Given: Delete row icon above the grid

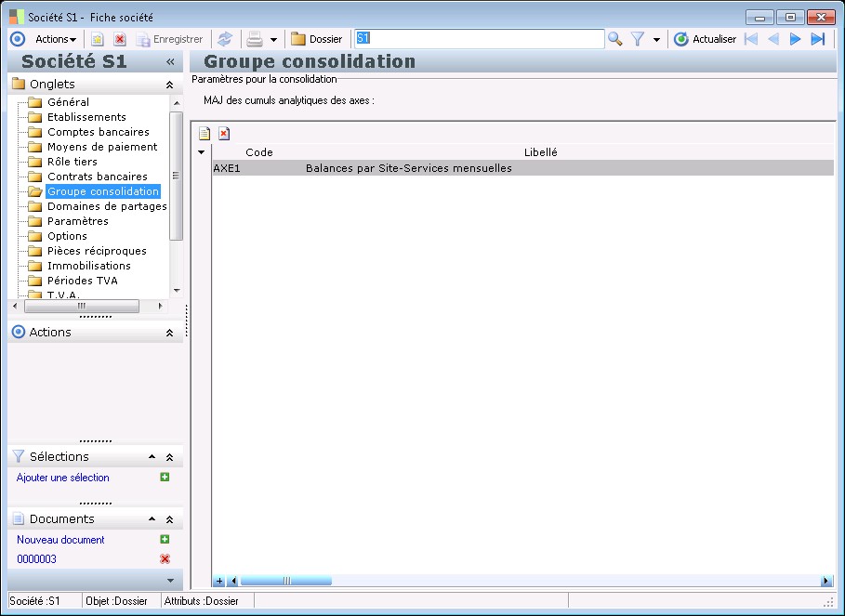Looking at the screenshot, I should pyautogui.click(x=224, y=133).
